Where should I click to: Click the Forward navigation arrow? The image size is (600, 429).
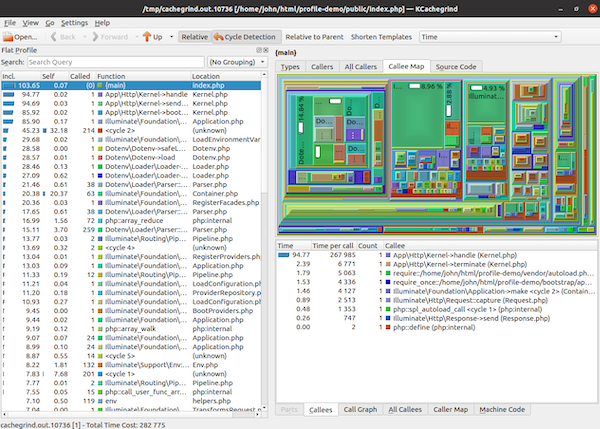97,37
